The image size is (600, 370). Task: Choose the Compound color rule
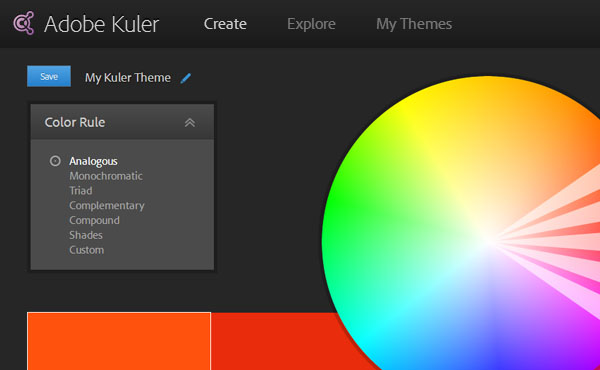[94, 220]
